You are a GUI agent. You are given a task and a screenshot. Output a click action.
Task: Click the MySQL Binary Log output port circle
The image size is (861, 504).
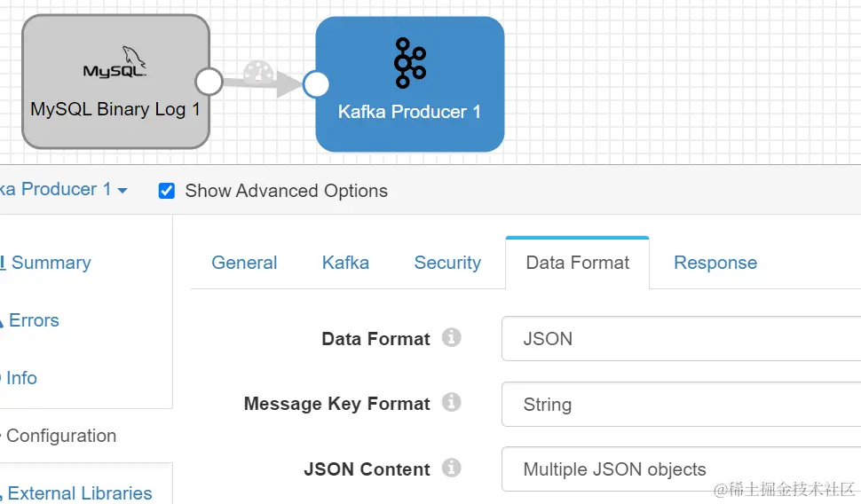(209, 82)
